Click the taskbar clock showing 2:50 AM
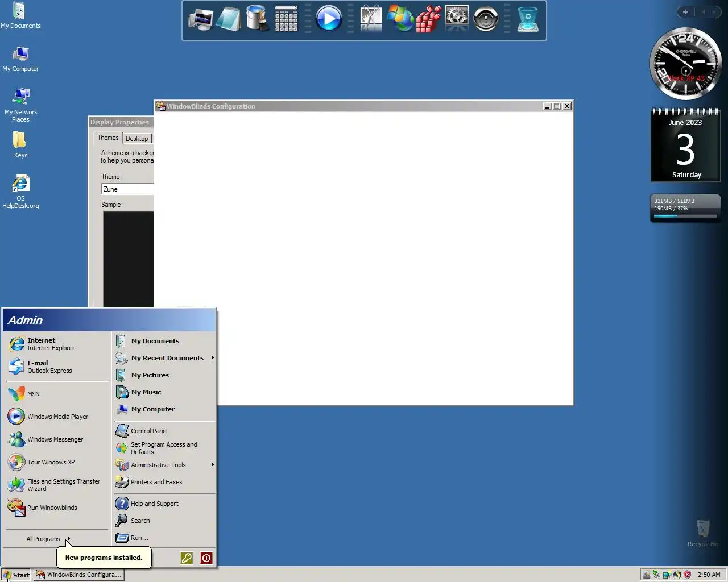The image size is (728, 582). pyautogui.click(x=709, y=575)
